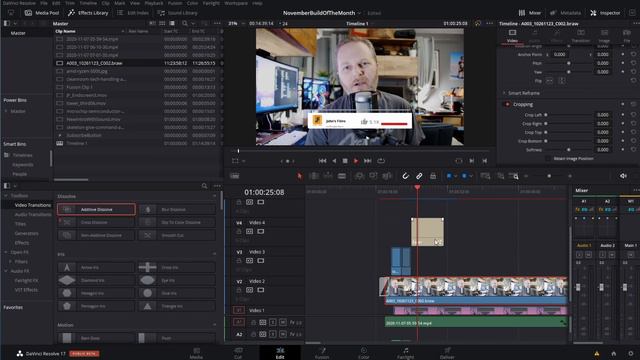Toggle the Cropping enable switch
Screen dimensions: 640x360
(x=507, y=104)
